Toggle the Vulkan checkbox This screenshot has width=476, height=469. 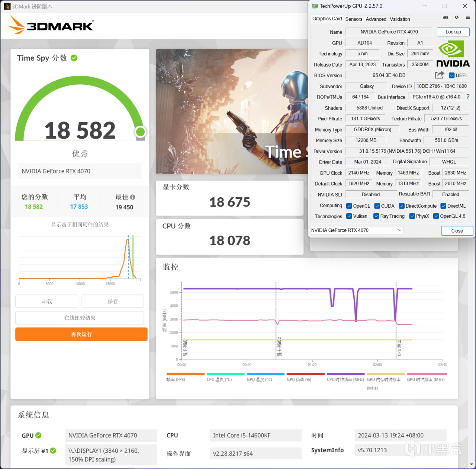click(349, 216)
